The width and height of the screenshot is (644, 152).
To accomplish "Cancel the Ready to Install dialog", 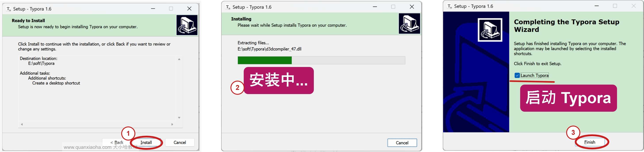I will tap(180, 143).
